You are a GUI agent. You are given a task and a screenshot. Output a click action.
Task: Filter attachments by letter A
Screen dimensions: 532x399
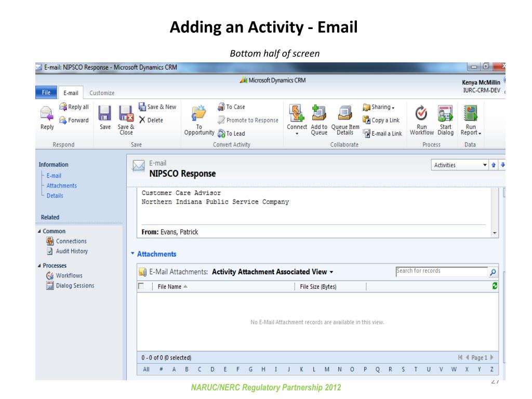point(174,369)
